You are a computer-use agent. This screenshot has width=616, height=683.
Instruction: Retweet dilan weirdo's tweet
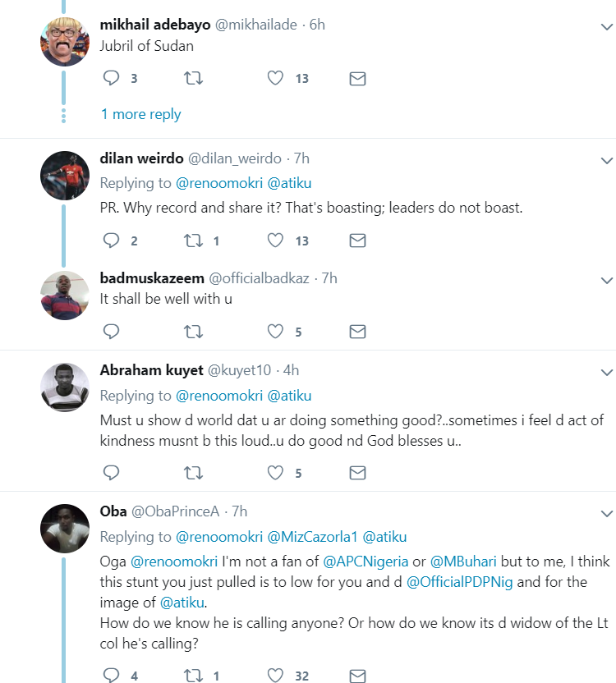point(194,241)
